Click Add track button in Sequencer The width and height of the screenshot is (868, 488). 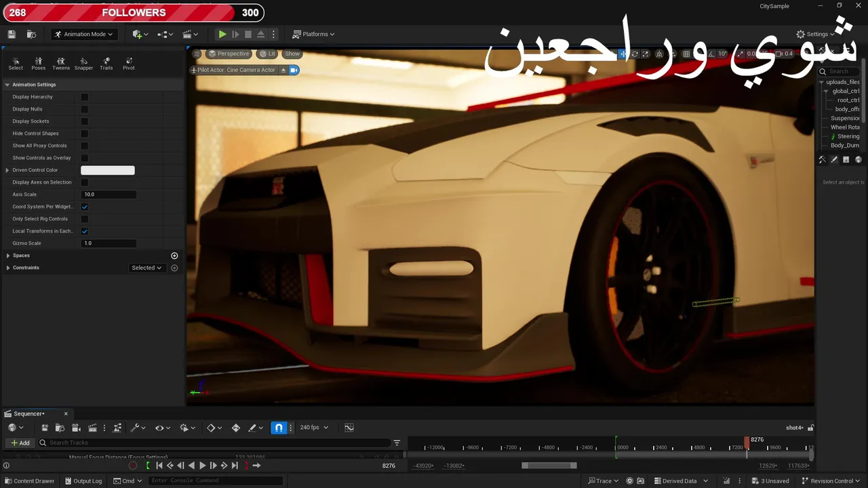click(20, 443)
